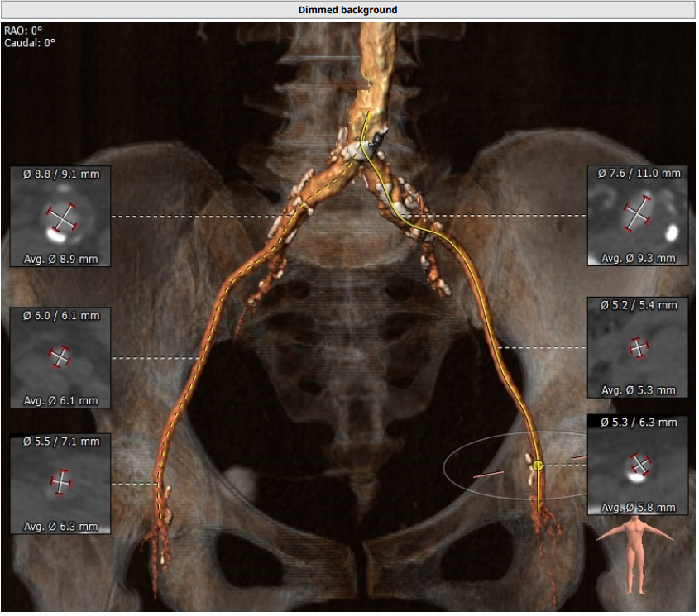
Task: Select the highlighted Ø 5.3 / 6.3 mm label
Action: click(638, 423)
